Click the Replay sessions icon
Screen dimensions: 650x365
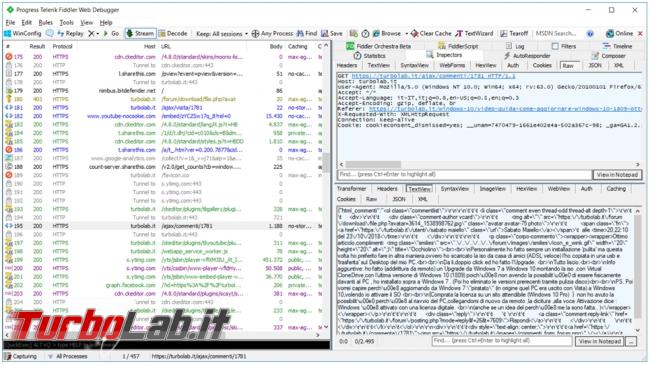tap(61, 34)
